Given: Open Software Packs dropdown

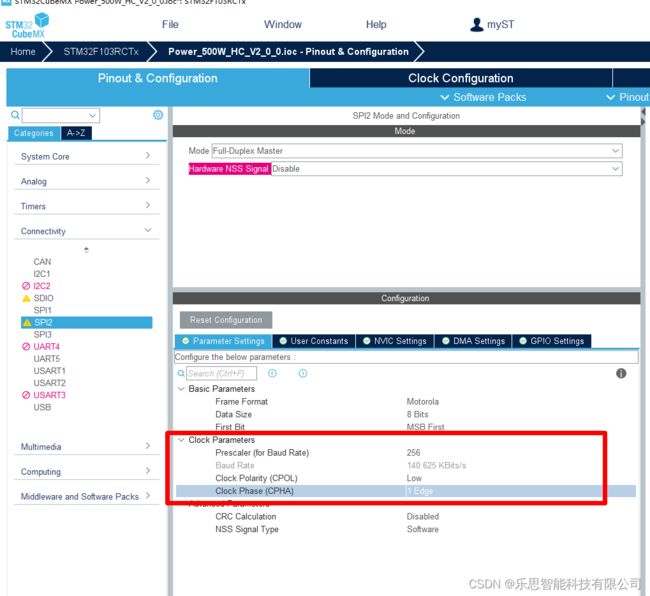Looking at the screenshot, I should click(483, 97).
